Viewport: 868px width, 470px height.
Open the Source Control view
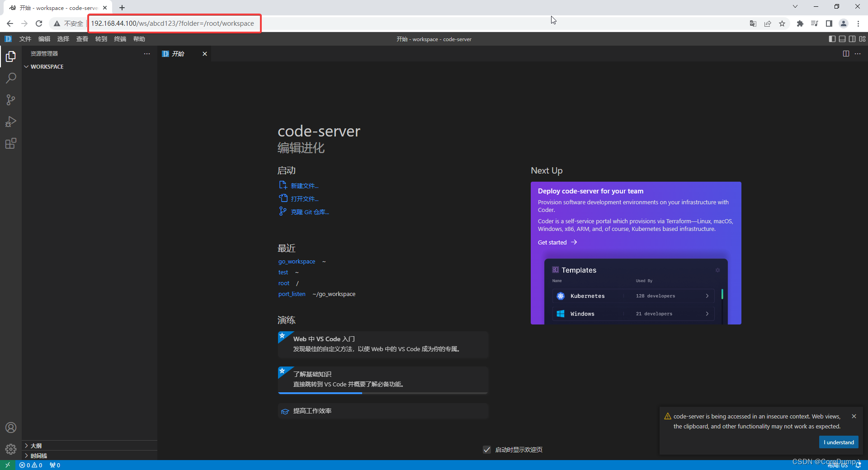coord(11,100)
